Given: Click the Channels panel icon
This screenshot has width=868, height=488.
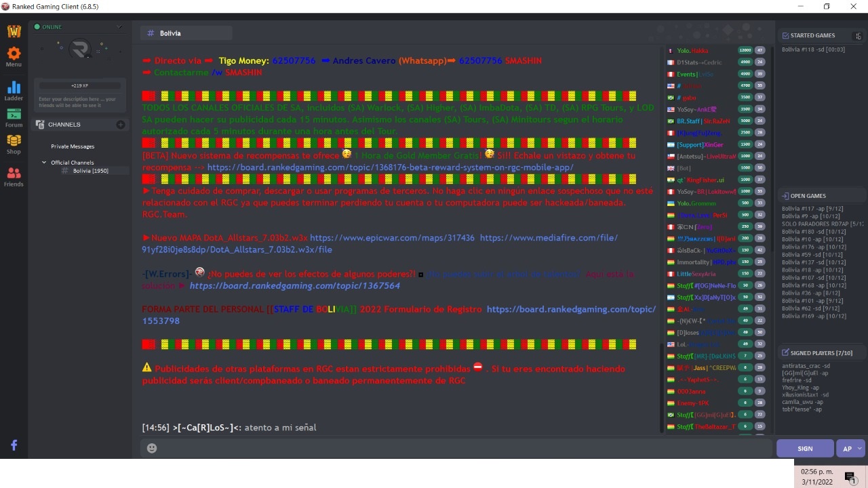Looking at the screenshot, I should [x=40, y=125].
